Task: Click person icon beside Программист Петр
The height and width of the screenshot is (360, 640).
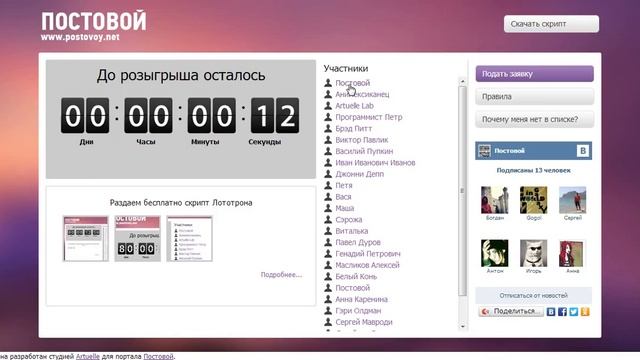Action: coord(328,117)
